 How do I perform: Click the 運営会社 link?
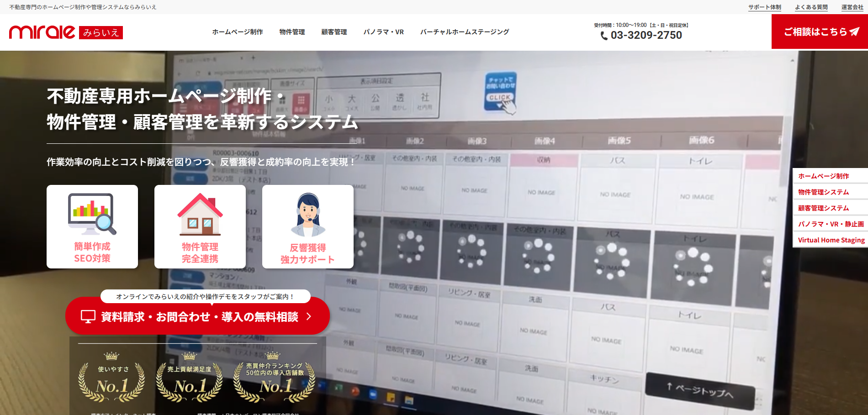pos(852,7)
